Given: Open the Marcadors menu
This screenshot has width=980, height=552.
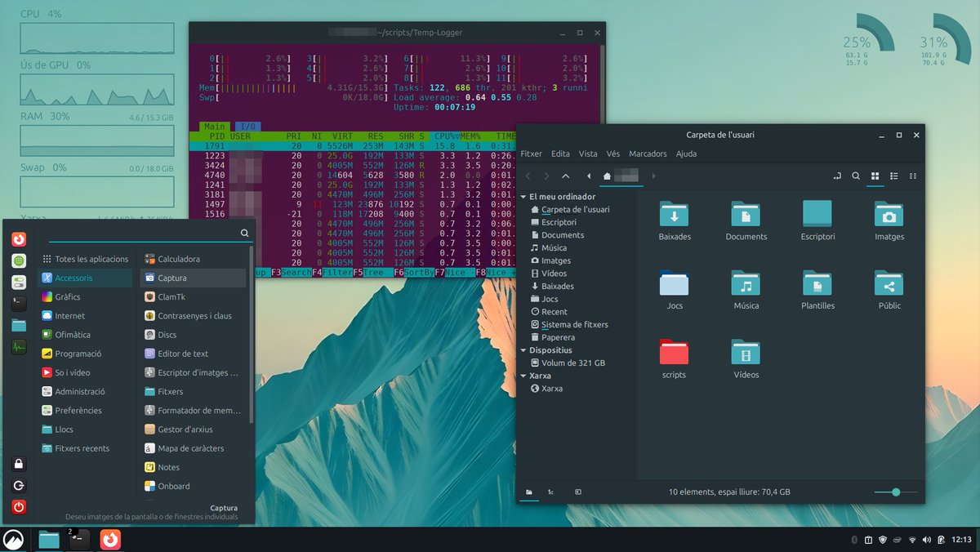Looking at the screenshot, I should tap(647, 154).
